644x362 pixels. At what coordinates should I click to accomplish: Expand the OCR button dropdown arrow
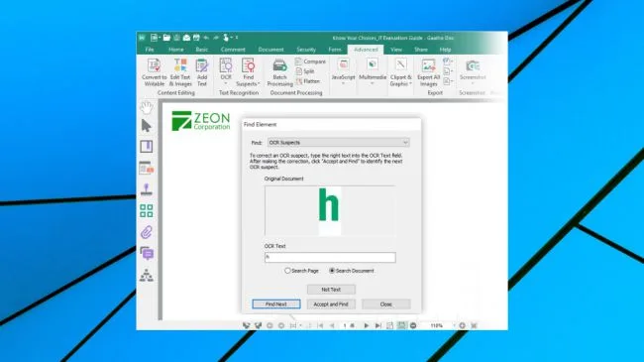226,83
